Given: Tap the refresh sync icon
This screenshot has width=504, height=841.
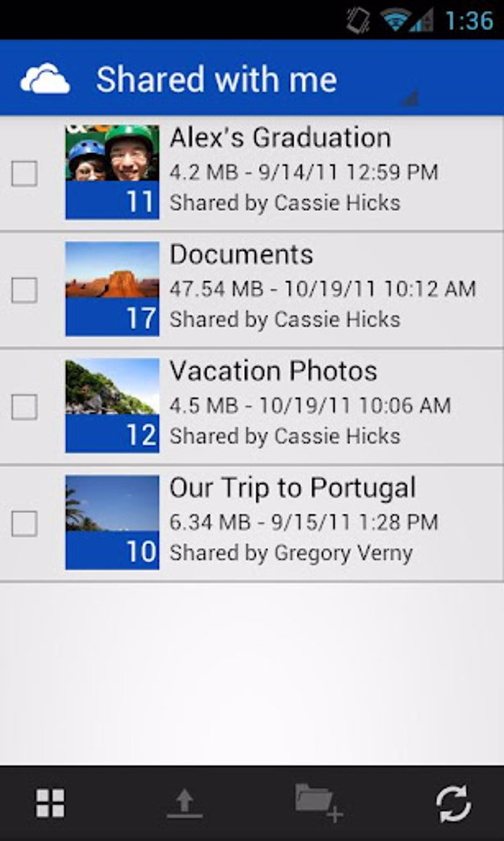Looking at the screenshot, I should (x=454, y=803).
